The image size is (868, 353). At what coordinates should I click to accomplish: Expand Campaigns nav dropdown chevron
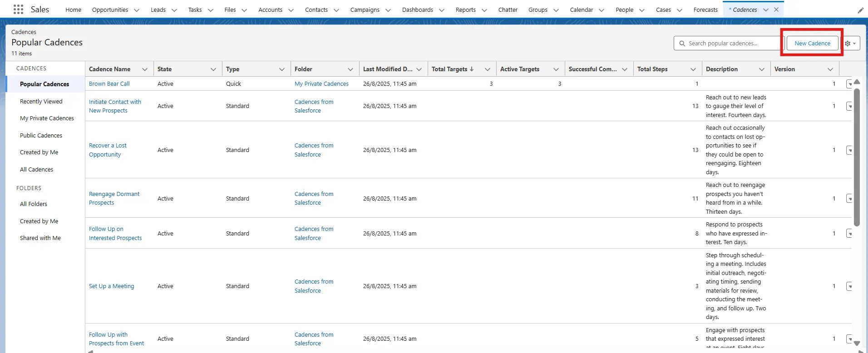pos(388,10)
